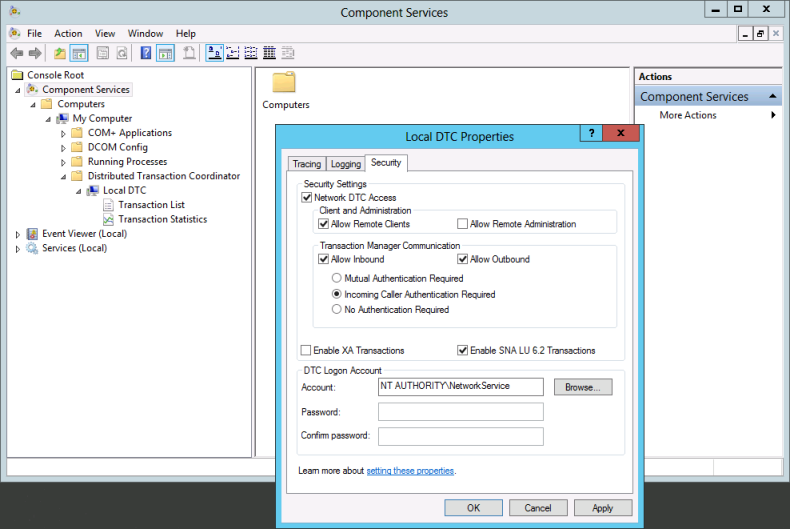Expand the COM+ Applications tree node

click(63, 133)
